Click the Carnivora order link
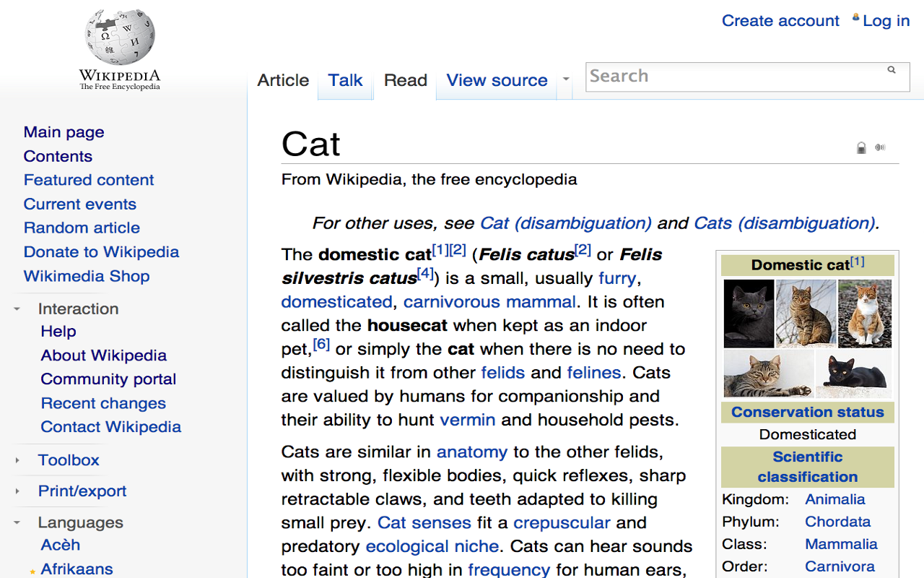Screen dimensions: 924x578 [x=840, y=566]
